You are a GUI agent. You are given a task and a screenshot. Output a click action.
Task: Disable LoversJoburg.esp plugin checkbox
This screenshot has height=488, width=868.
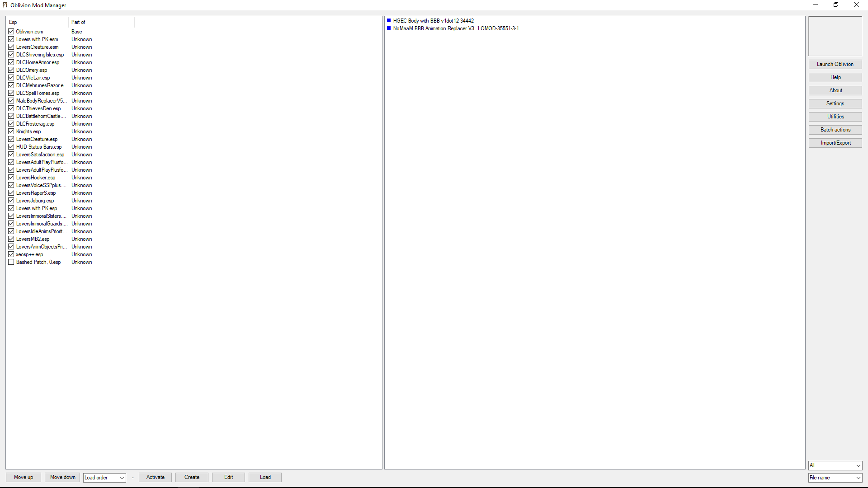[x=11, y=201]
